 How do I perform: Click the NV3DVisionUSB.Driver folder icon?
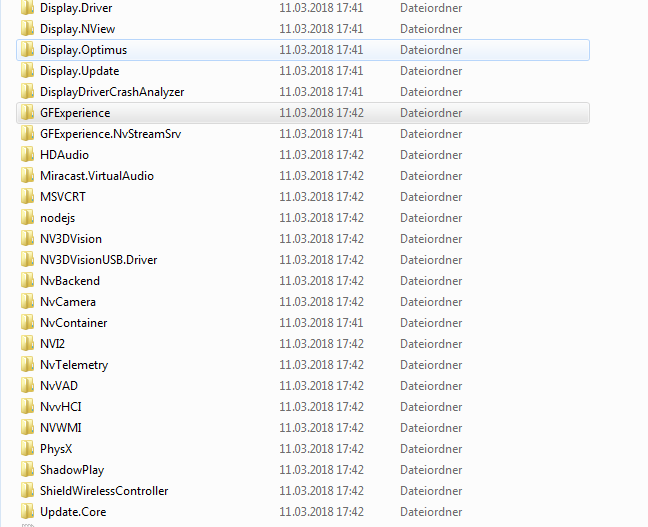coord(27,260)
